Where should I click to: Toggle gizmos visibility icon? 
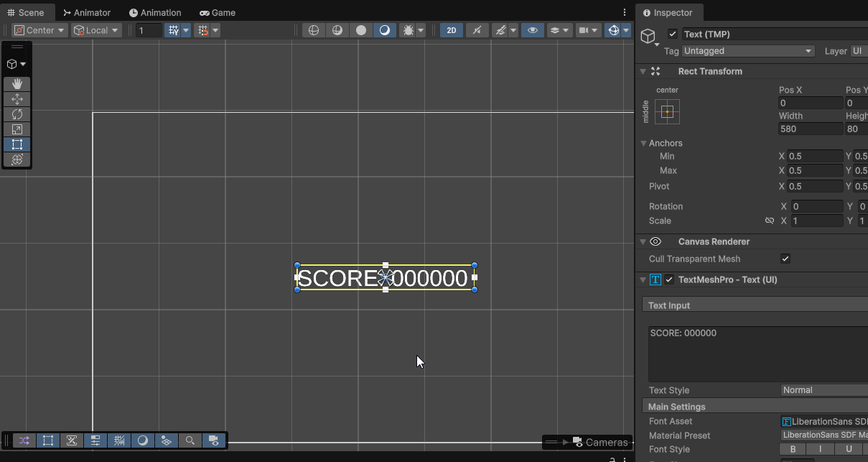(x=613, y=30)
